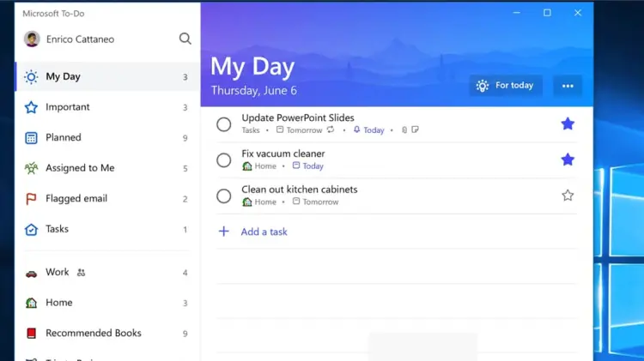
Task: Select the Planned calendar icon
Action: pyautogui.click(x=31, y=138)
